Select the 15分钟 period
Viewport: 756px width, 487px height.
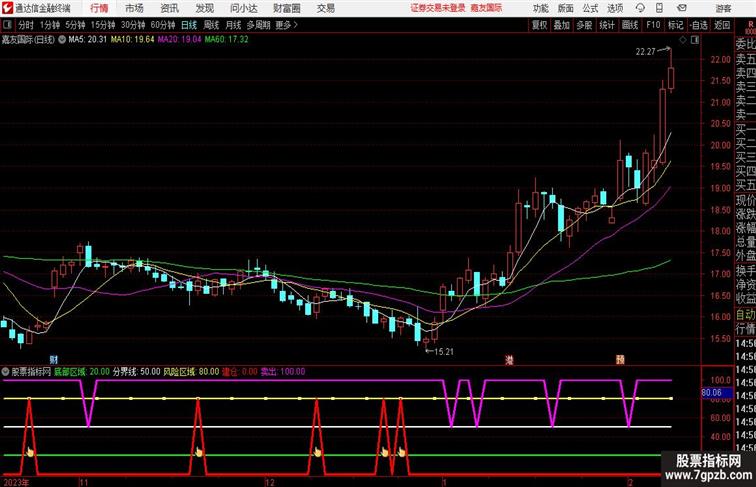[103, 25]
